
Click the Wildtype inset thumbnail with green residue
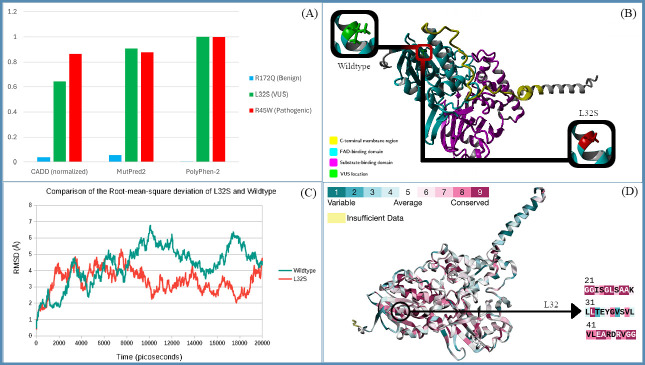tap(354, 34)
